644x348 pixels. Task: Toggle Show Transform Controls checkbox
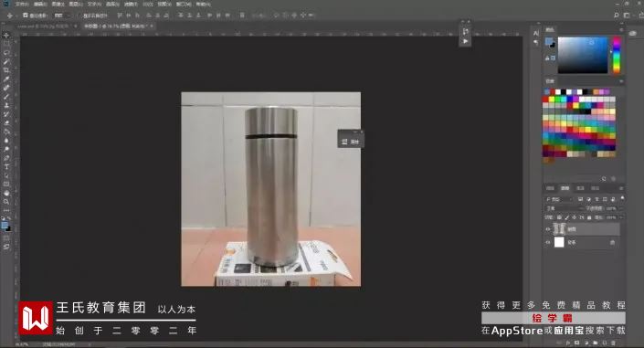tap(79, 16)
